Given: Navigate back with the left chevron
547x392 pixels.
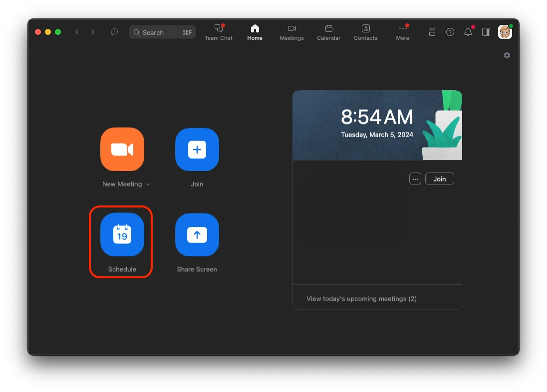Looking at the screenshot, I should (x=77, y=32).
